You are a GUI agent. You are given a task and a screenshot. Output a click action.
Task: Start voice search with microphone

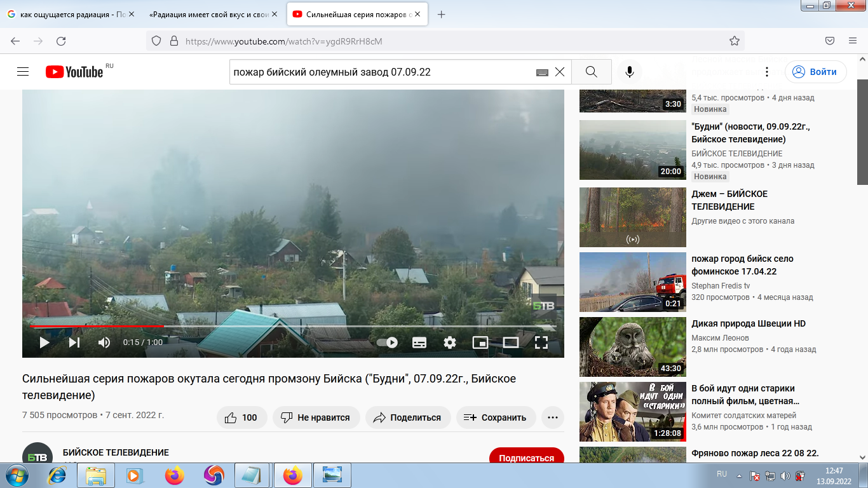point(630,72)
